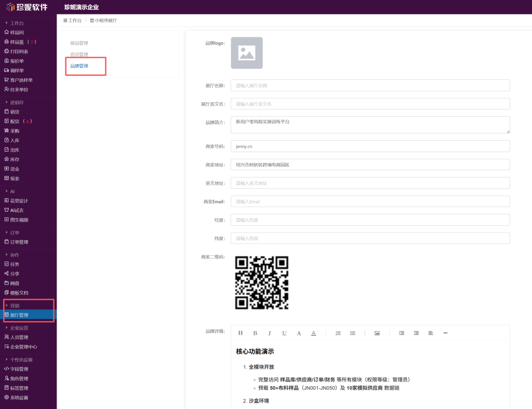Screen dimensions: 532x409
Task: Collapse the 工作台 sidebar group
Action: (17, 23)
